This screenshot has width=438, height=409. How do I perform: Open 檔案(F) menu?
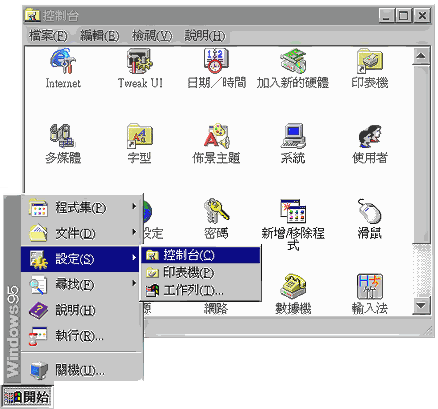pos(48,35)
